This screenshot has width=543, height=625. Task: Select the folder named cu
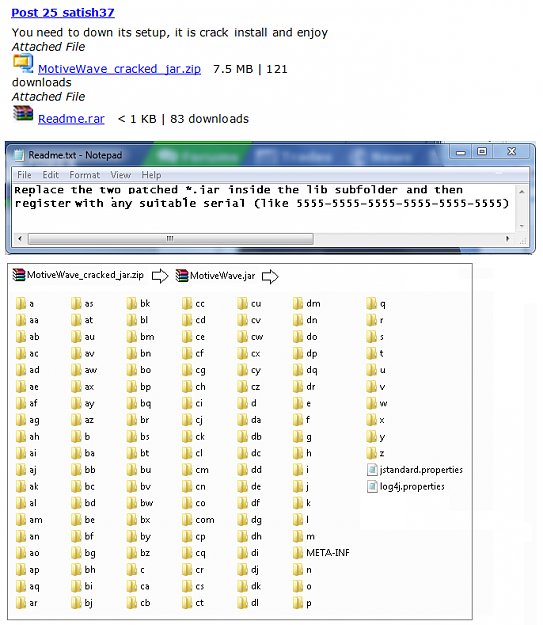coord(249,304)
